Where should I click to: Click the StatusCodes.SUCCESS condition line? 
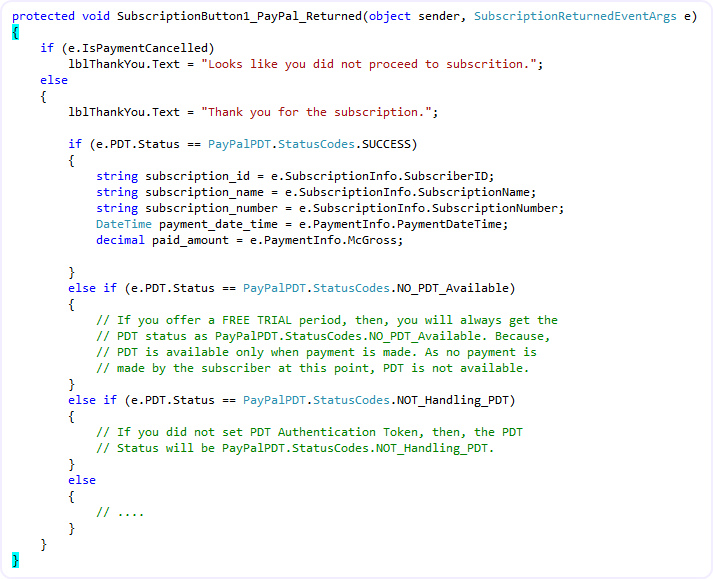[x=243, y=144]
